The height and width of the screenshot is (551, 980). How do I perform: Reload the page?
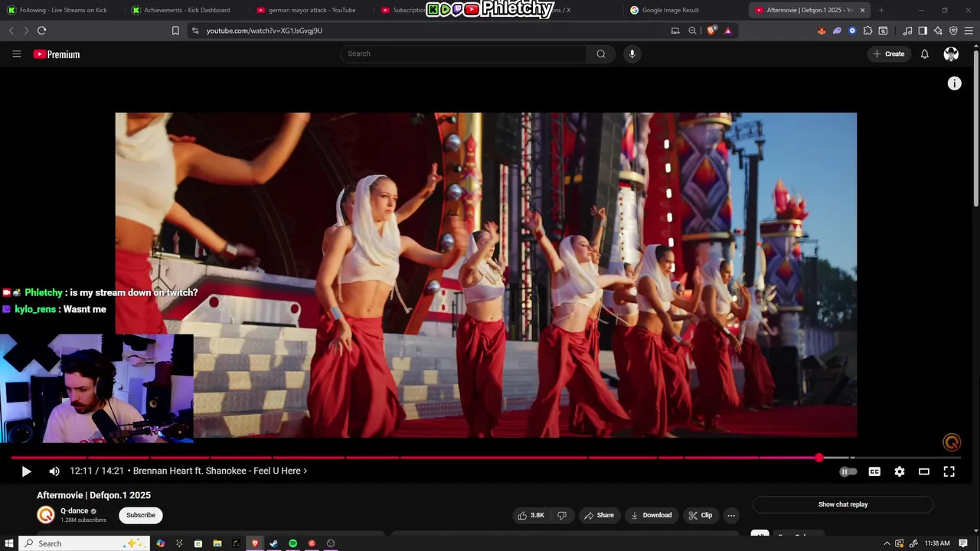(x=41, y=31)
